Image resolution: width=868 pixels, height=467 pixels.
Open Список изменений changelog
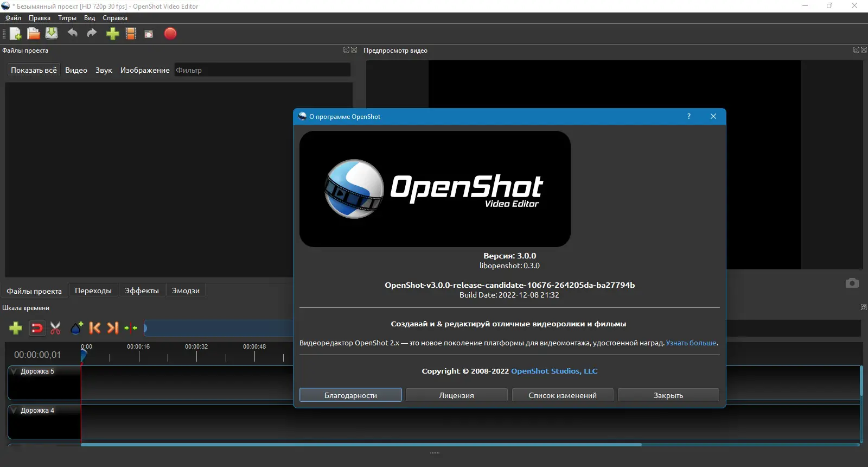563,395
